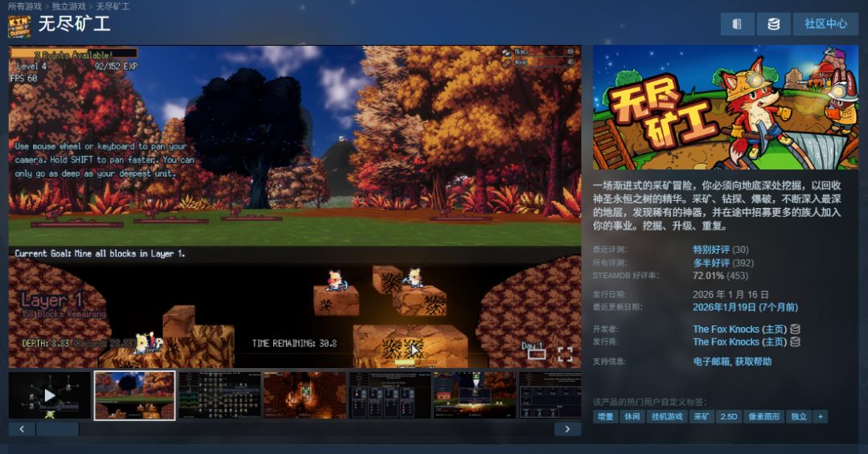Select the upgrade cards screenshot thumbnail
The image size is (868, 454).
(390, 395)
